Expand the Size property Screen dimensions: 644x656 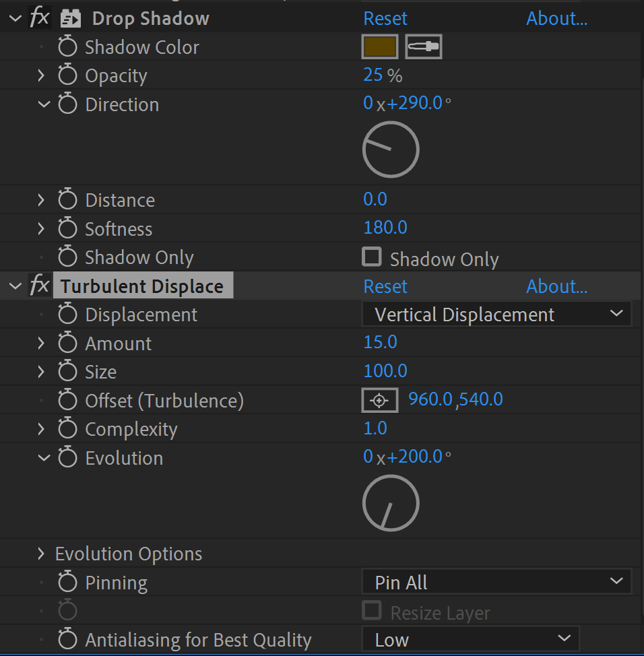[41, 372]
